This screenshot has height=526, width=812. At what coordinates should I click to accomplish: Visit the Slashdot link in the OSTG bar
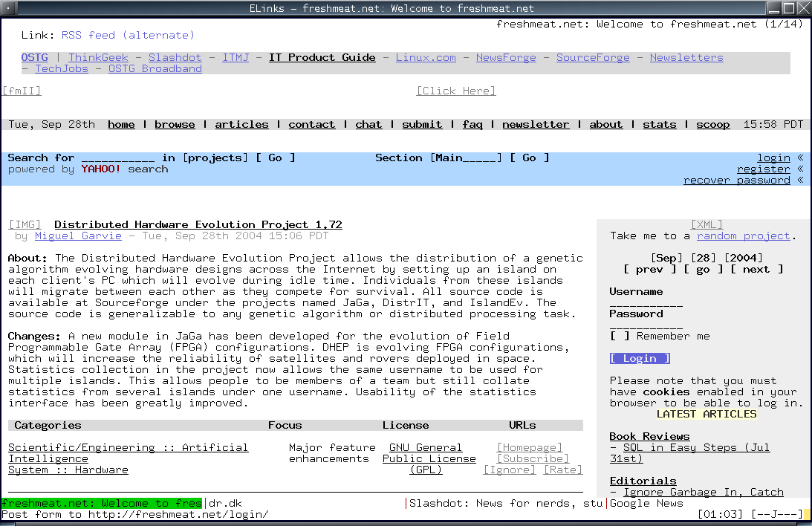(x=175, y=57)
